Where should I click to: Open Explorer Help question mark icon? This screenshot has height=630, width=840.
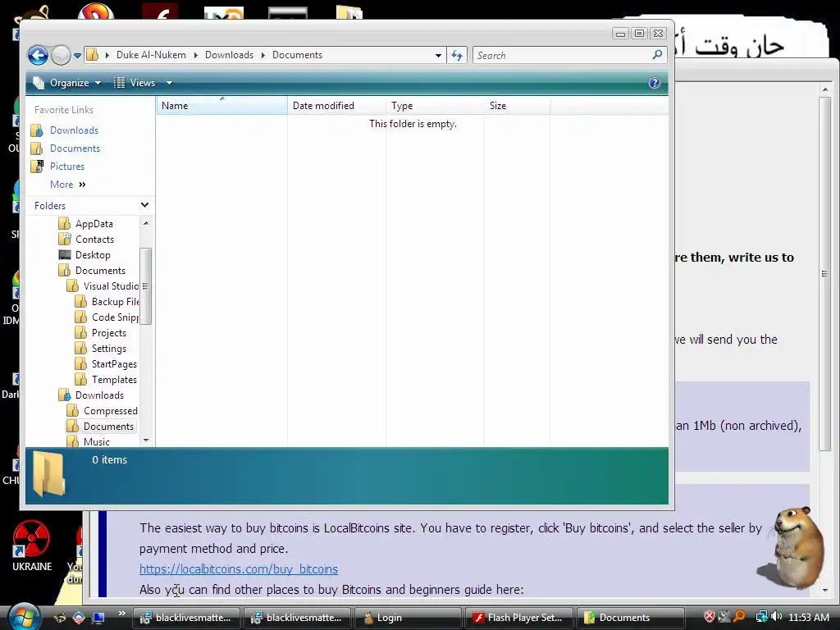[654, 83]
